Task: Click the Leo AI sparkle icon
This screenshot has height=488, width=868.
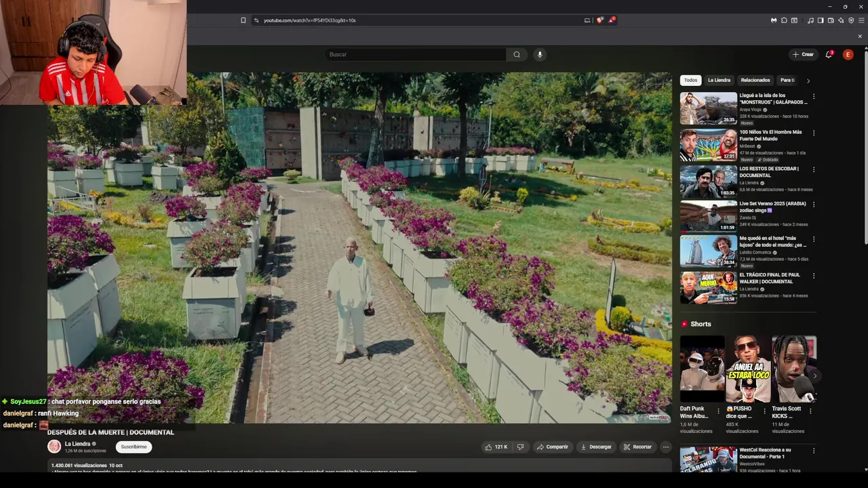Action: (x=841, y=20)
